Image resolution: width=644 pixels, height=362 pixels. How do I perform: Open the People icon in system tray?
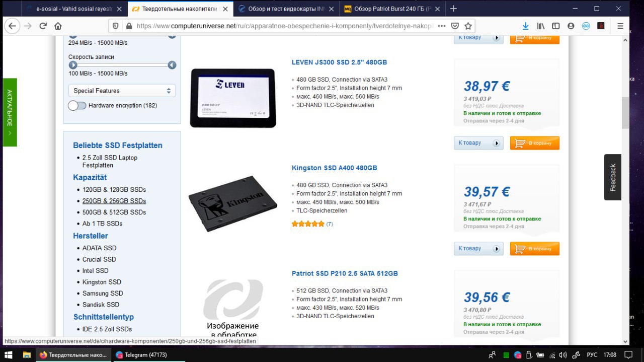coord(492,355)
